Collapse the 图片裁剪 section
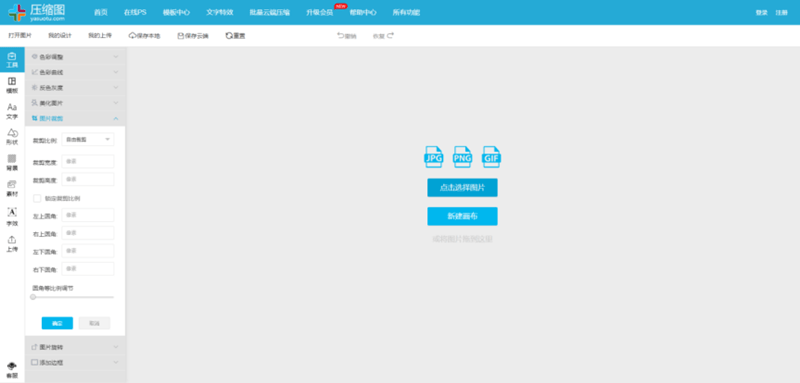Screen dimensions: 800x383 pyautogui.click(x=75, y=118)
